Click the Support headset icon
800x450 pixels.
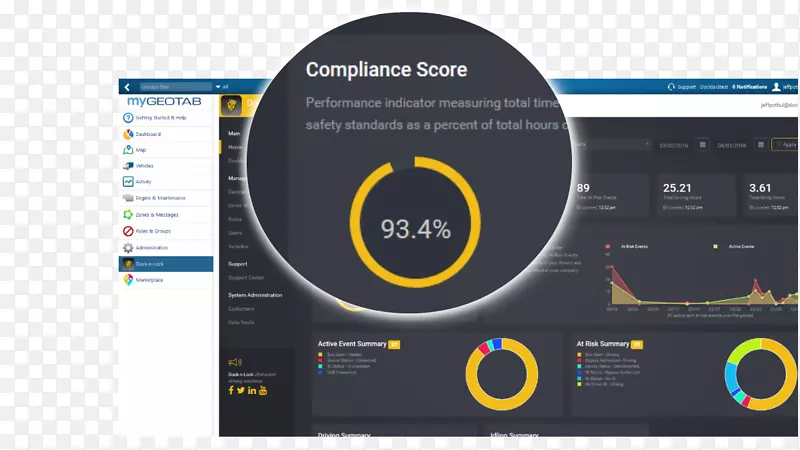[x=671, y=87]
